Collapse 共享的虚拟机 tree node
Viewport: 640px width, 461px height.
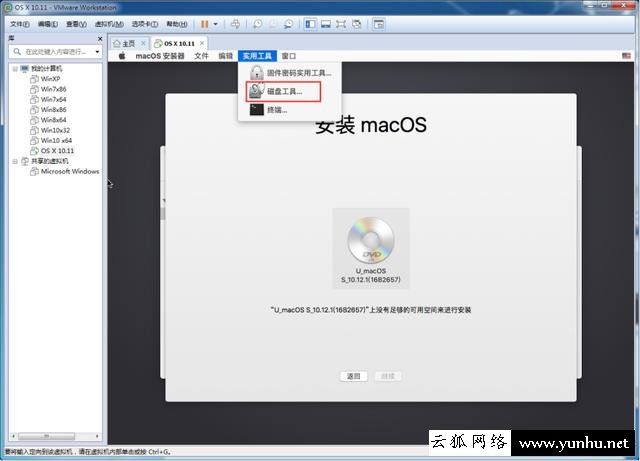tap(15, 161)
